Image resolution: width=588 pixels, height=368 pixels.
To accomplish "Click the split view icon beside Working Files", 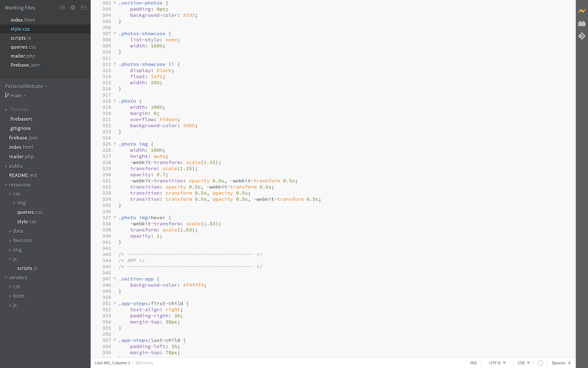I will tap(84, 7).
